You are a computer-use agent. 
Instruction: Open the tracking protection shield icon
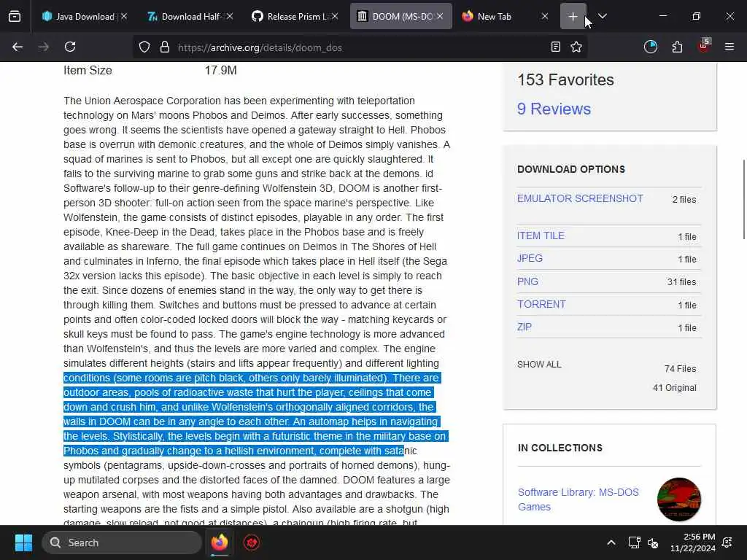point(144,47)
